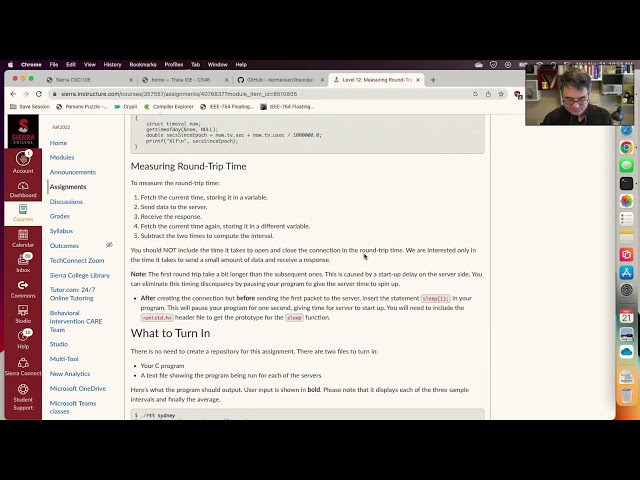Switch to the Theia IDE browser tab

point(184,80)
